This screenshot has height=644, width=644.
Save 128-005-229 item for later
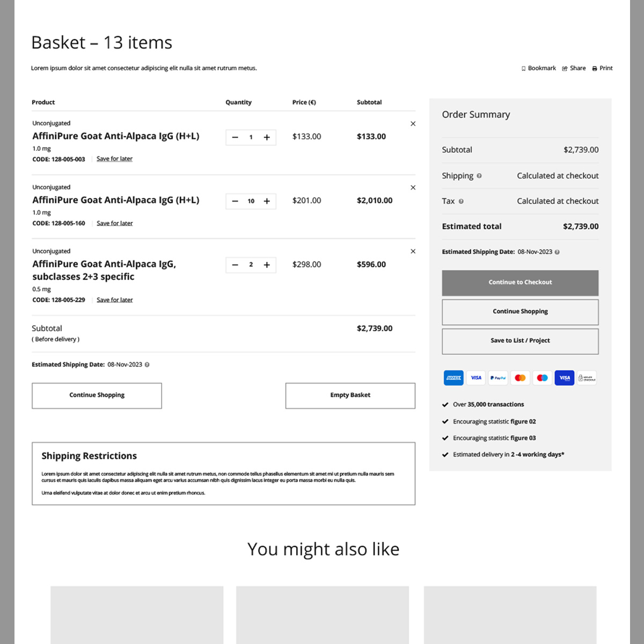(x=114, y=300)
